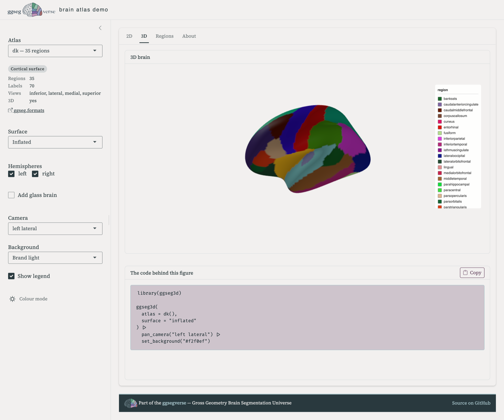Click the 3D brain model in viewer
The image size is (504, 420).
[x=308, y=149]
